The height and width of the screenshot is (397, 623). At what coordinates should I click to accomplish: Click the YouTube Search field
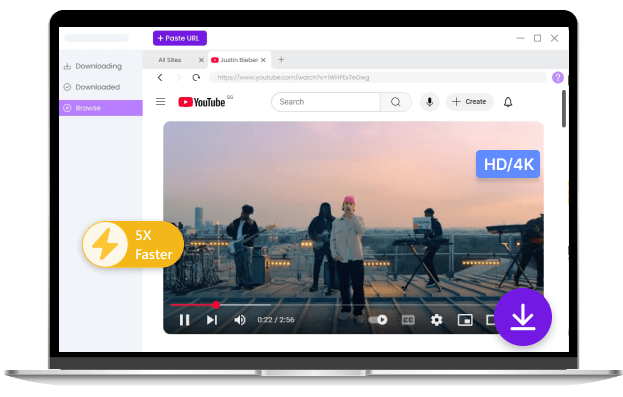326,102
